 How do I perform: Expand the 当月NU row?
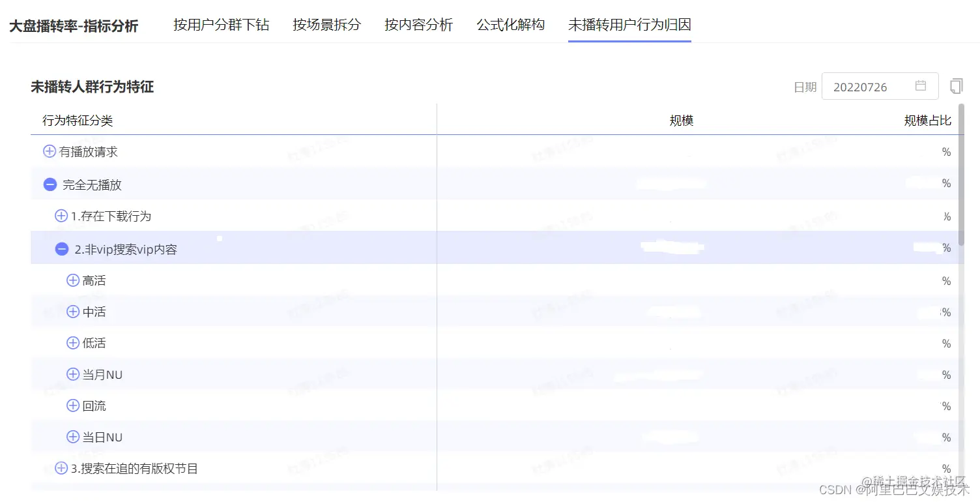(73, 374)
